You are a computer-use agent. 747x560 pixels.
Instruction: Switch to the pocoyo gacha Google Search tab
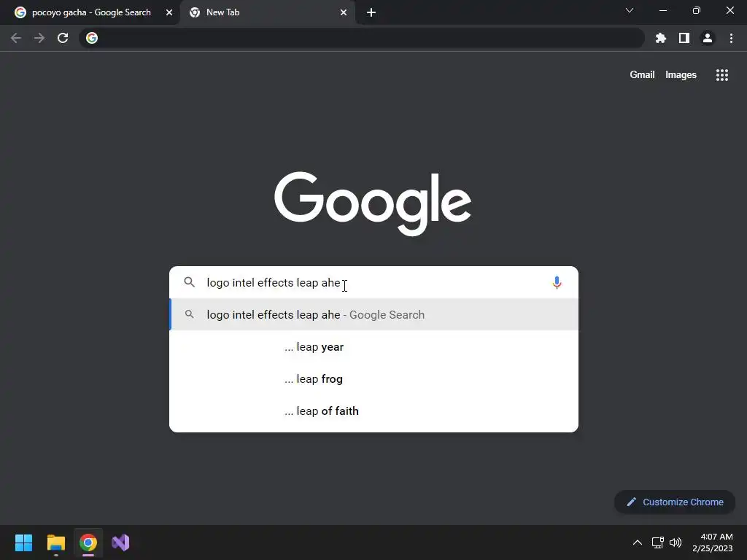(x=90, y=12)
